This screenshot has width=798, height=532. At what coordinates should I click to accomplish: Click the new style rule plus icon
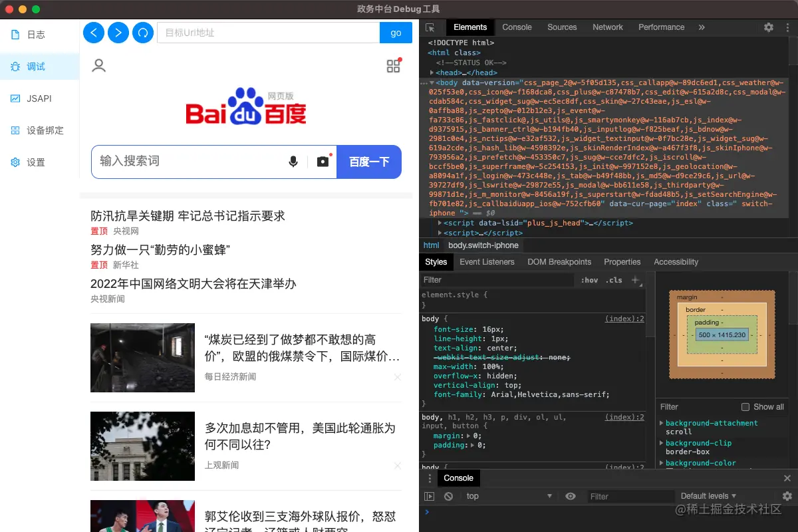tap(636, 280)
